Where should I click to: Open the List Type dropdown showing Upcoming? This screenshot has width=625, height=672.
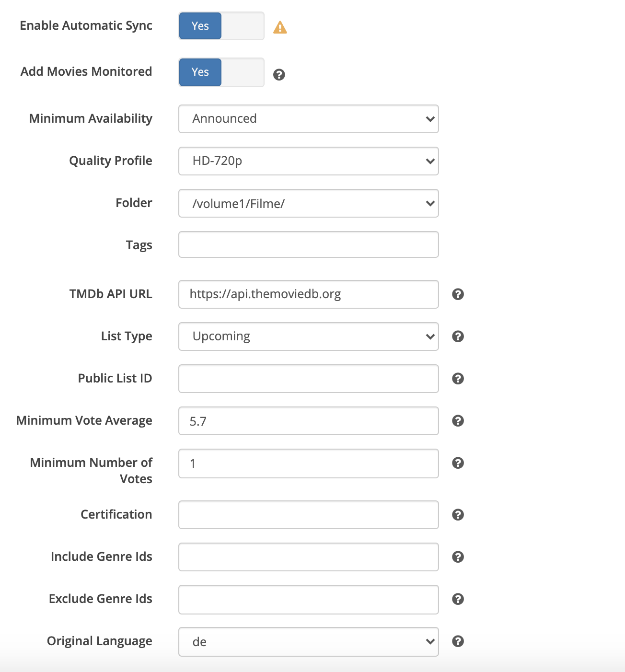coord(308,336)
